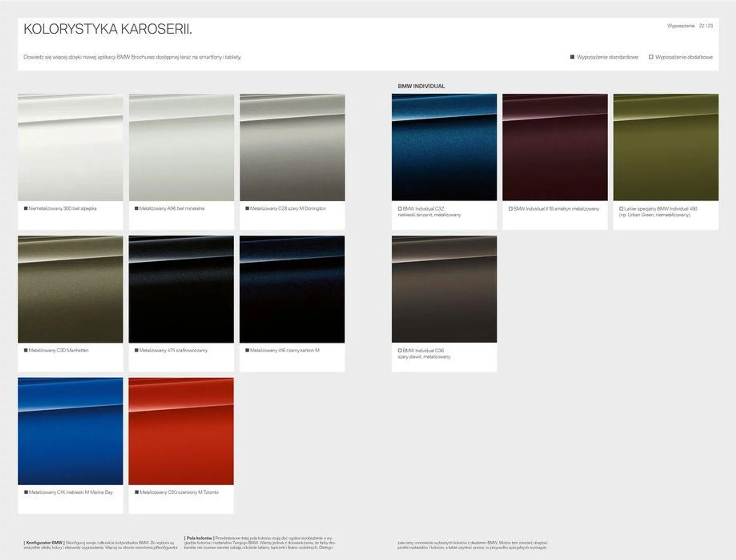
Task: Click the 'Wyposażenie standardowe' legend text
Action: coord(608,57)
